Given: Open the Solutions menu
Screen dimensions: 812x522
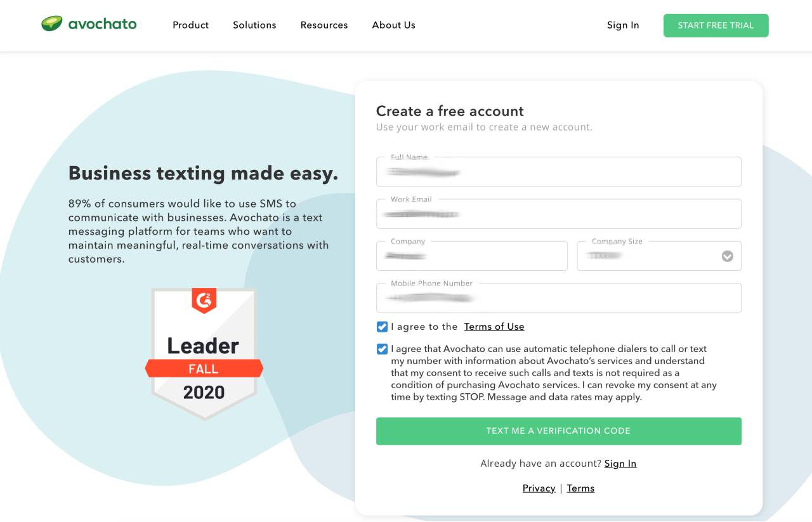Looking at the screenshot, I should coord(254,25).
